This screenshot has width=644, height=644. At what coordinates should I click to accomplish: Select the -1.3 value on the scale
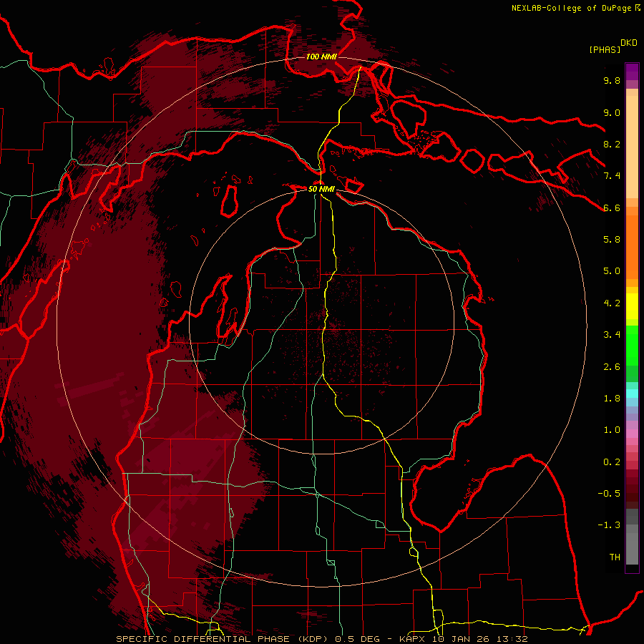(x=609, y=525)
